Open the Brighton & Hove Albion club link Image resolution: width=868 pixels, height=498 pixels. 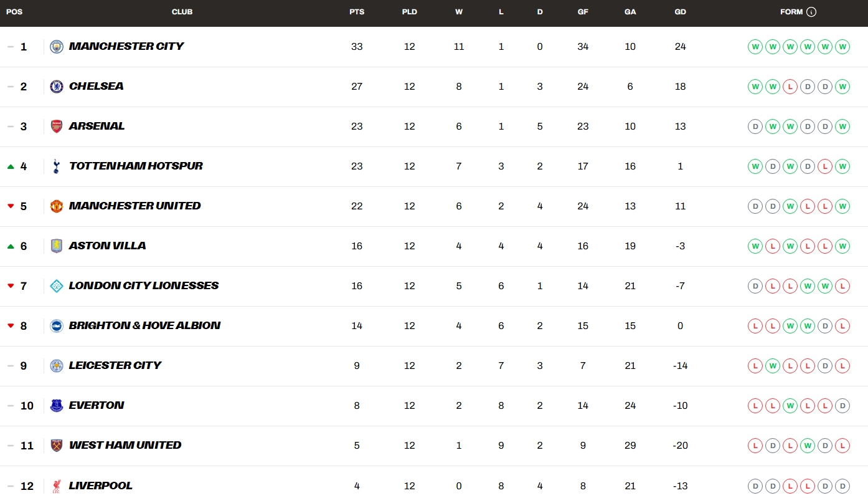click(x=144, y=325)
